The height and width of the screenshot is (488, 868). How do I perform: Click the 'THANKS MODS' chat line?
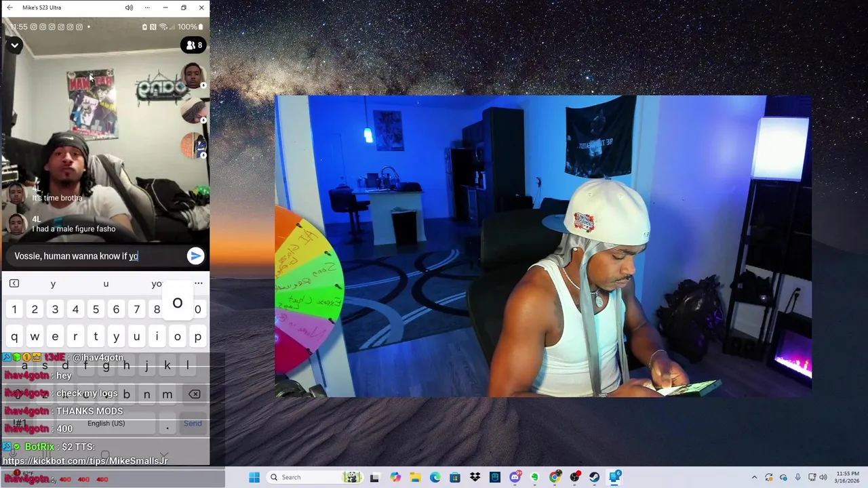pos(90,411)
